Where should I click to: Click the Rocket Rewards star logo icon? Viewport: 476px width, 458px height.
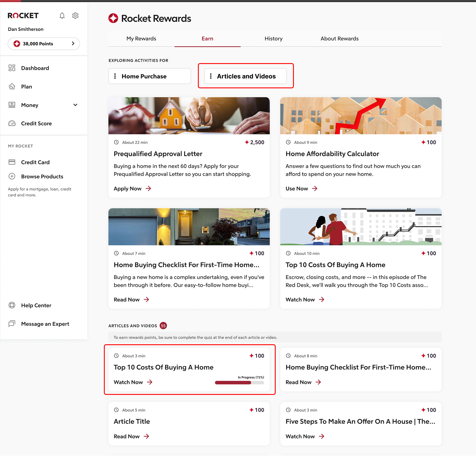[113, 18]
